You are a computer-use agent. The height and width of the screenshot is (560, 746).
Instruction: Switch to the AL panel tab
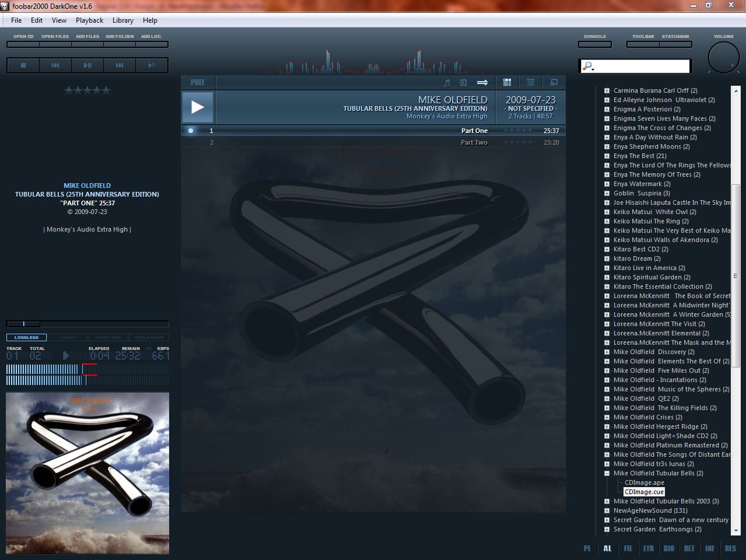click(607, 548)
